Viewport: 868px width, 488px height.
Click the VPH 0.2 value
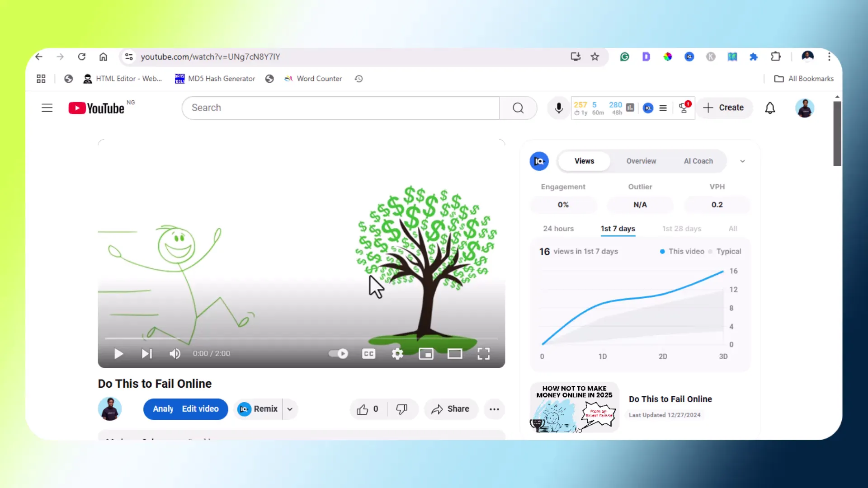(x=717, y=205)
